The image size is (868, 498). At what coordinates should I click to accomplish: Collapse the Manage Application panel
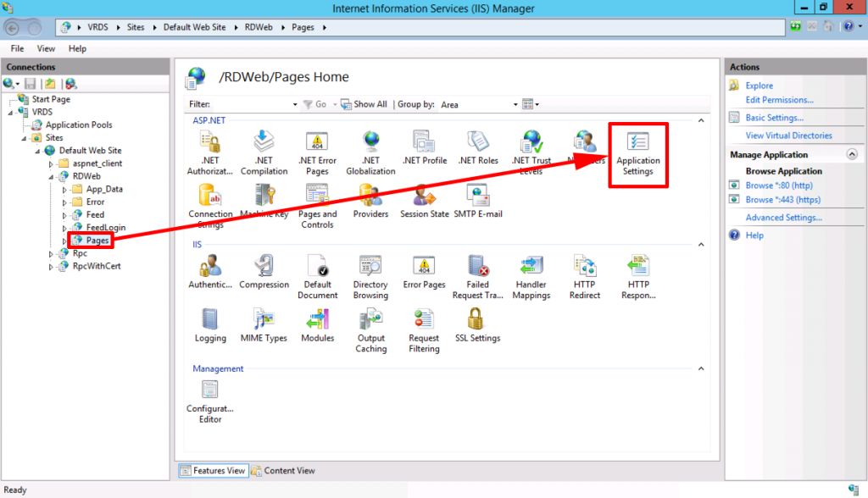click(x=850, y=155)
